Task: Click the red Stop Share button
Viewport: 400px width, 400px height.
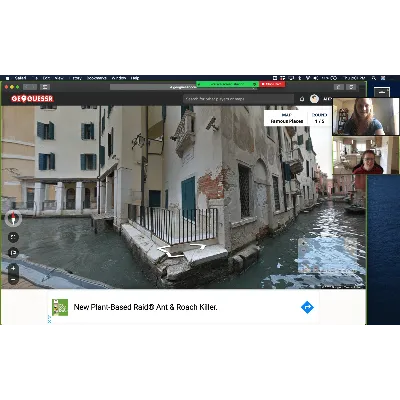Action: click(272, 84)
